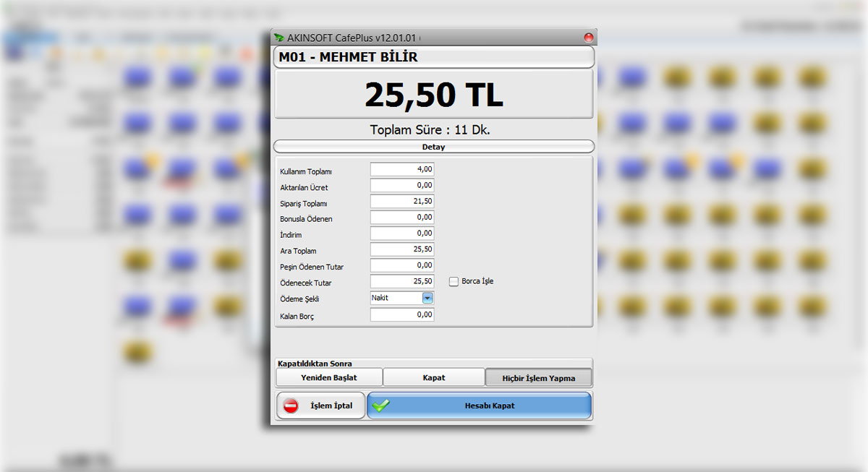Click the Sipariş Toplamı amount field
This screenshot has height=472, width=868.
(401, 201)
